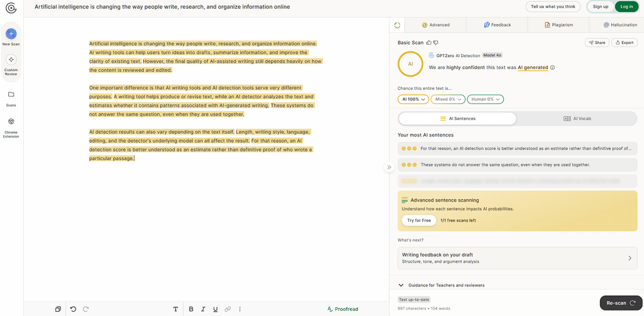644x316 pixels.
Task: Click the Log in button
Action: point(627,6)
